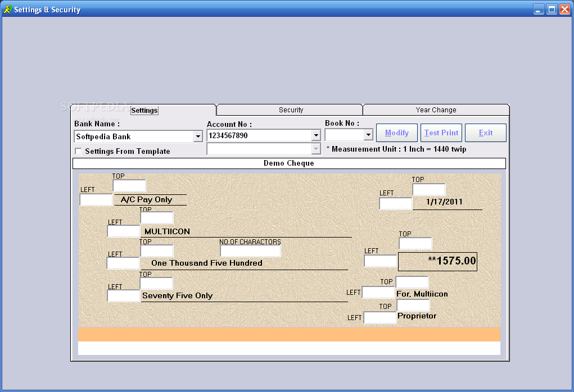Click the One Thousand Five Hundred text

[207, 263]
